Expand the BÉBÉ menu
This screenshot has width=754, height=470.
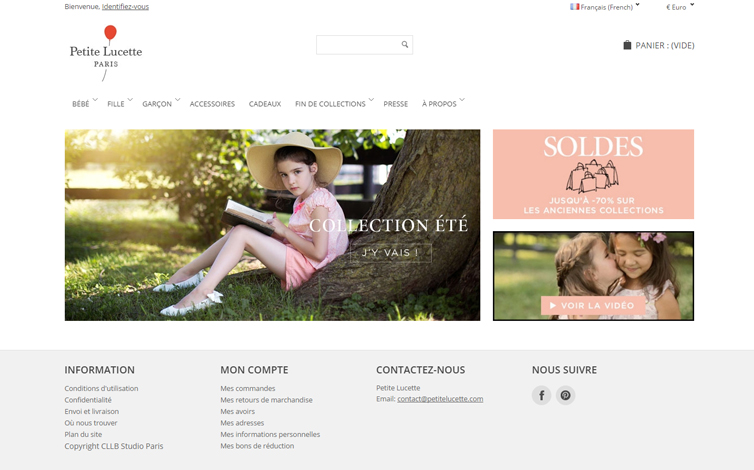[x=85, y=103]
